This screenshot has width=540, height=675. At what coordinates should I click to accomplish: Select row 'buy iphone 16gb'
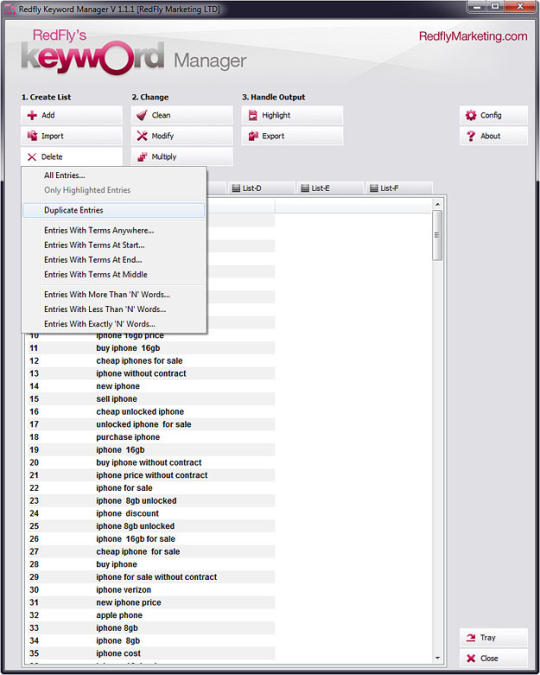150,348
